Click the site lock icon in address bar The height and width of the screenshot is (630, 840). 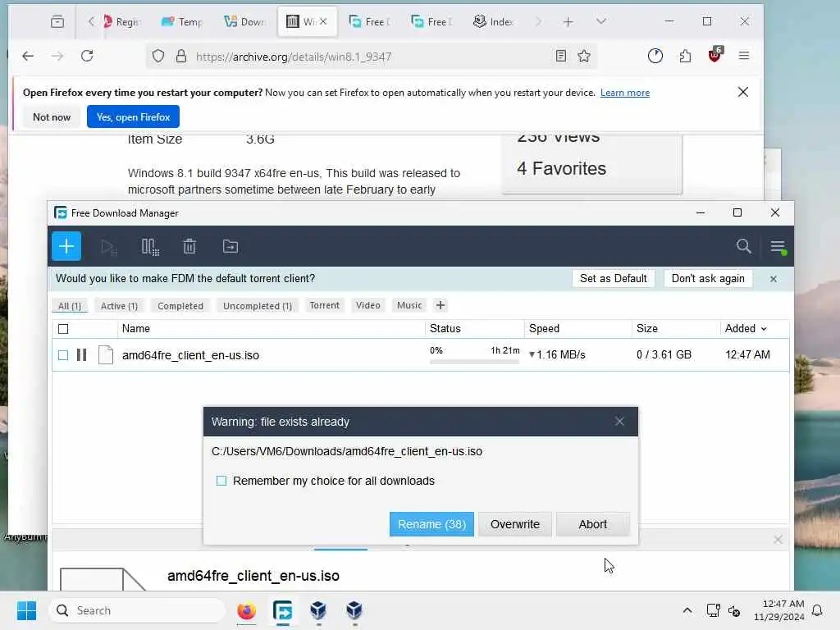[x=181, y=57]
